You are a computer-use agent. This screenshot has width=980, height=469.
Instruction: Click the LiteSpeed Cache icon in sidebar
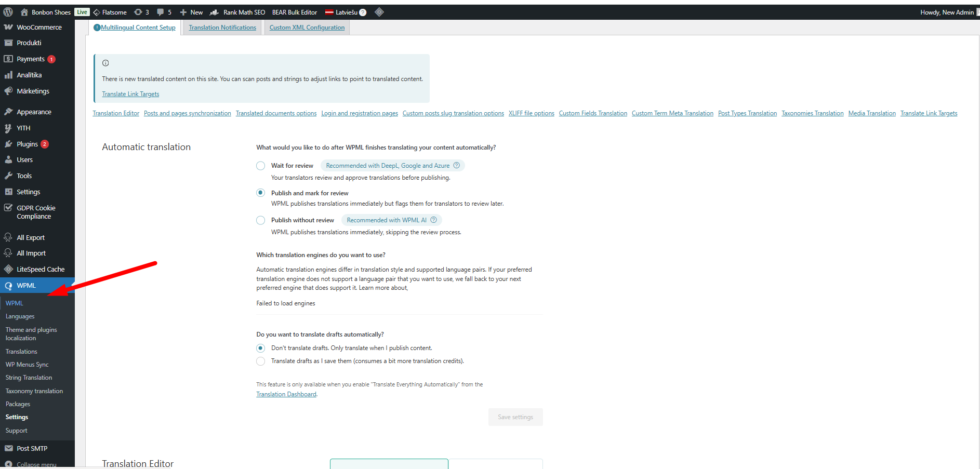tap(8, 269)
